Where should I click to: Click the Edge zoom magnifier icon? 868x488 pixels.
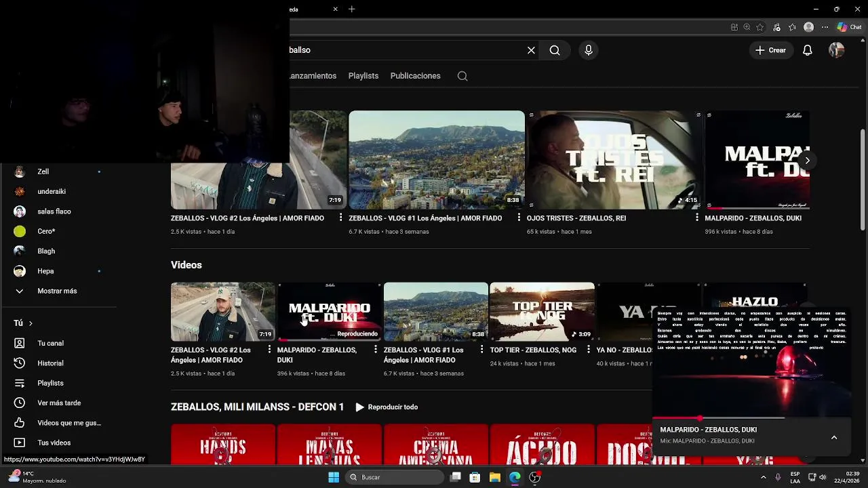[x=747, y=27]
